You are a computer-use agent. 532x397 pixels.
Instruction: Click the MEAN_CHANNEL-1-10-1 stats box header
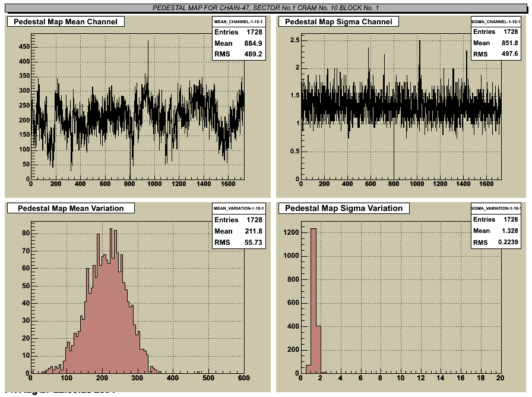click(x=238, y=21)
